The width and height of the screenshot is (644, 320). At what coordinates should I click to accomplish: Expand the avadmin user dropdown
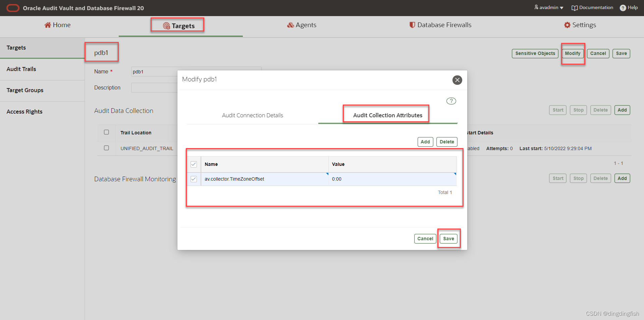pyautogui.click(x=549, y=7)
